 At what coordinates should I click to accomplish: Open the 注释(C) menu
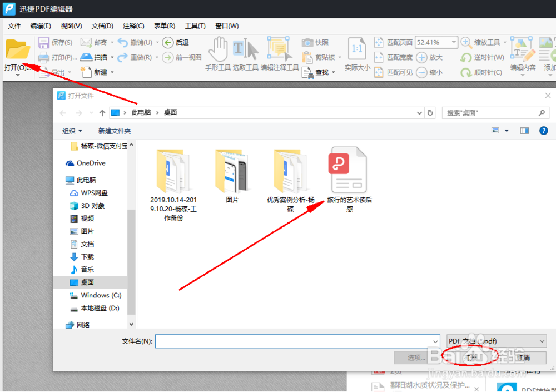[x=132, y=26]
